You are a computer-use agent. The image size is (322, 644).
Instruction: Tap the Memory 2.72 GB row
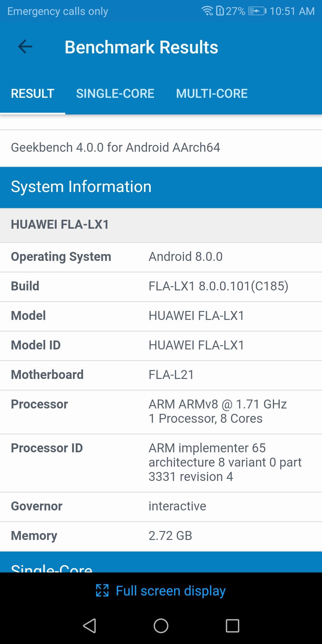[x=161, y=536]
